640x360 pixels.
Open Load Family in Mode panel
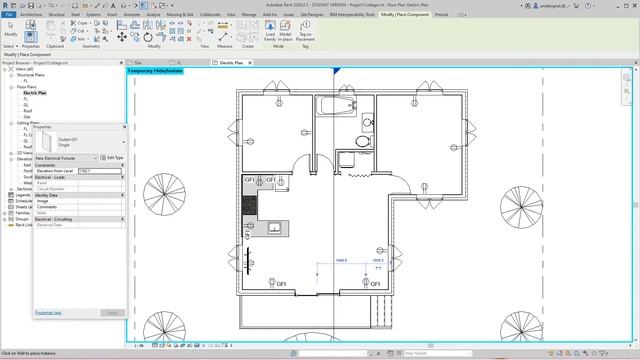(x=270, y=31)
